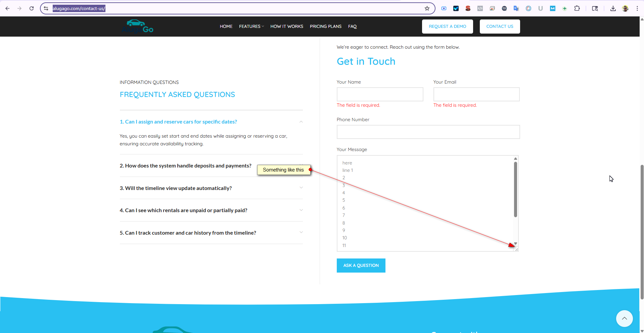644x333 pixels.
Task: Open the browser Downloads icon
Action: coord(613,8)
